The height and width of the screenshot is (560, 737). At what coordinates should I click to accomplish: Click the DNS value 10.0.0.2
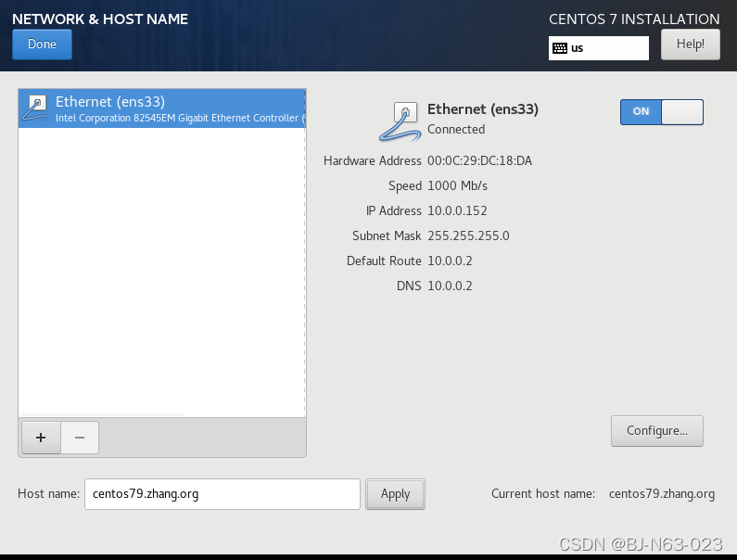click(450, 286)
